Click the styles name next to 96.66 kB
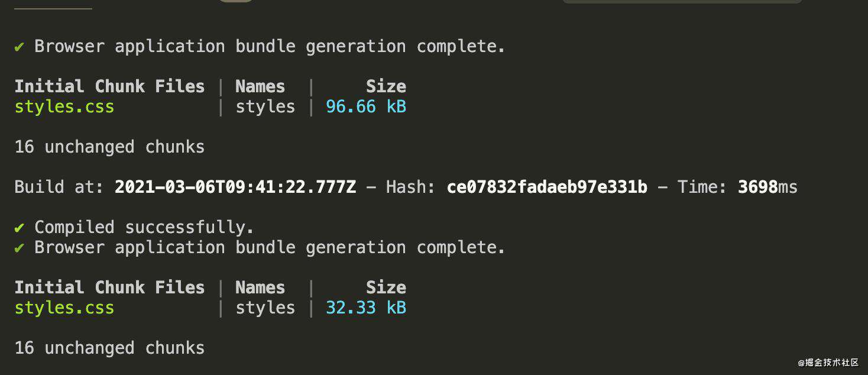This screenshot has width=868, height=375. click(x=265, y=107)
